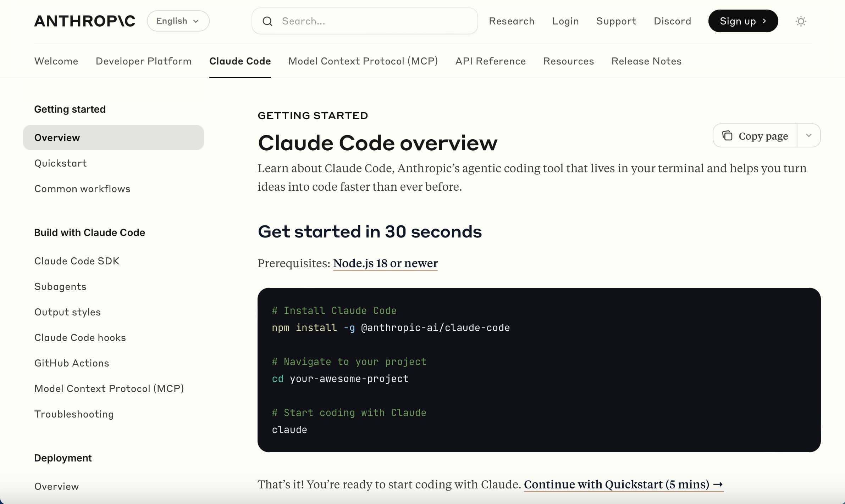Switch to the Welcome tab

[56, 61]
